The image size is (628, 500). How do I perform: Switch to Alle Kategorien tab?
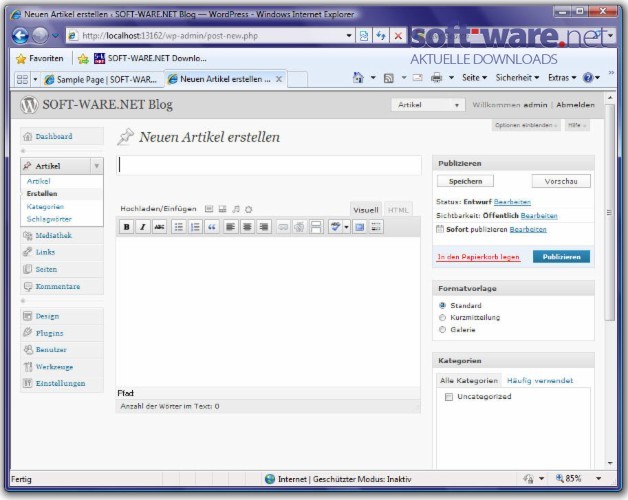click(469, 381)
